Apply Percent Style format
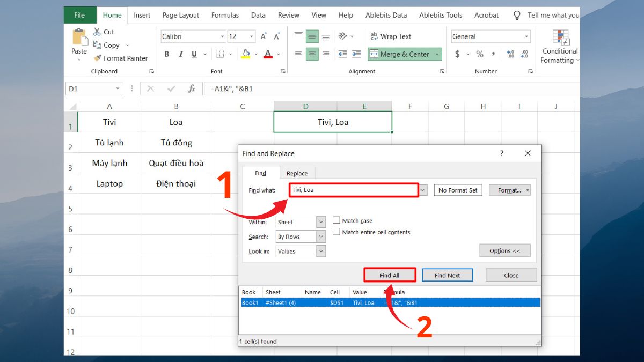 (x=480, y=54)
